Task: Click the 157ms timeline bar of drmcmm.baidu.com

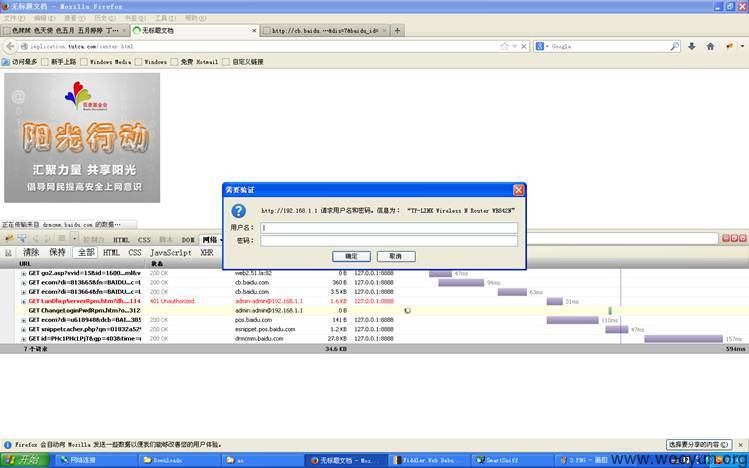Action: 683,339
